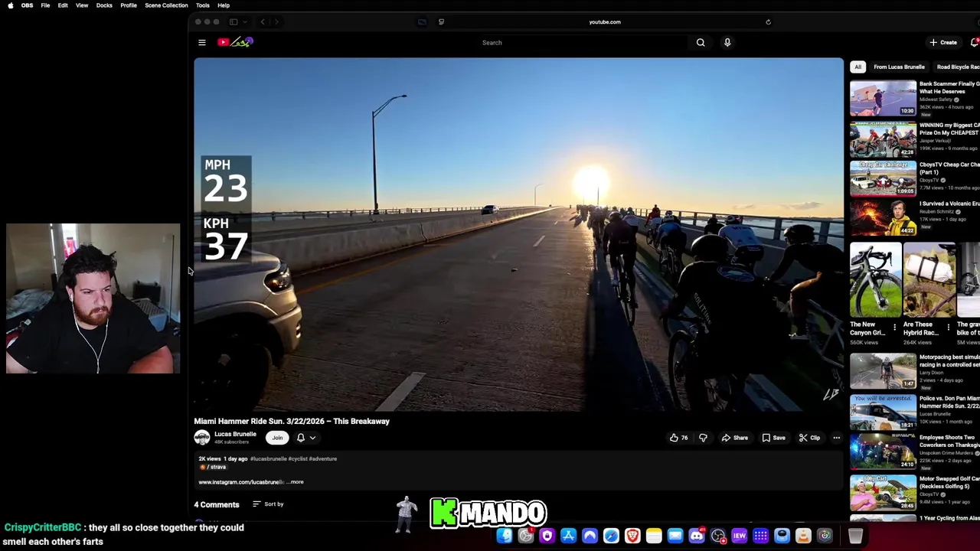
Task: Open Safari from the Dock
Action: 611,536
